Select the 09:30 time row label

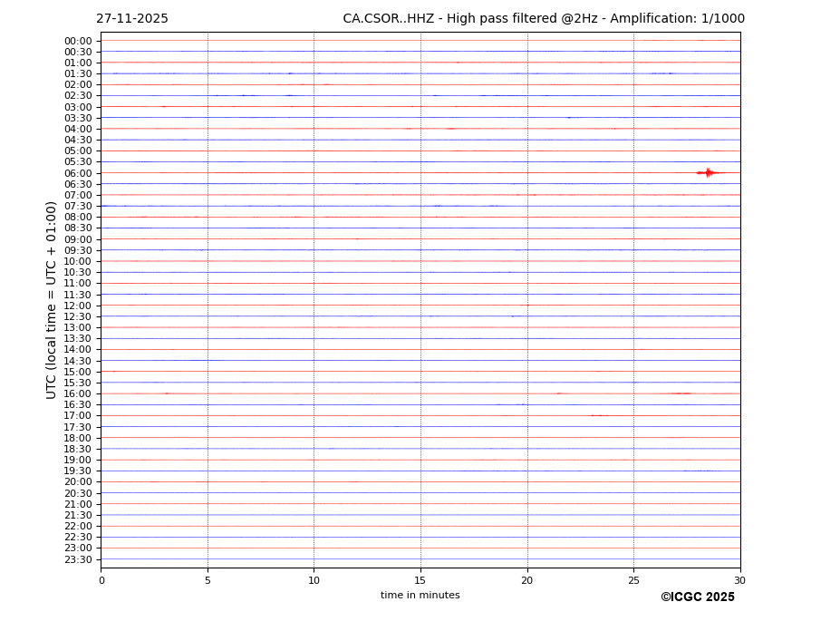click(x=78, y=250)
